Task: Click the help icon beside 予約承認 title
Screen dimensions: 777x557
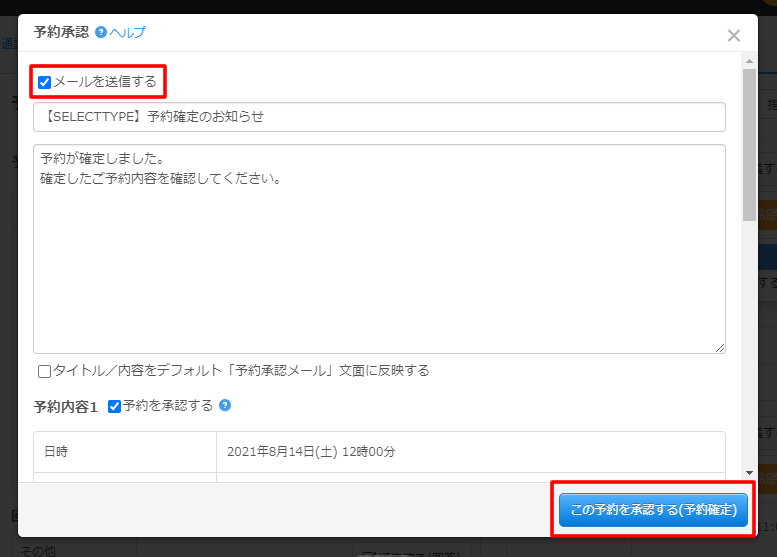Action: coord(101,33)
